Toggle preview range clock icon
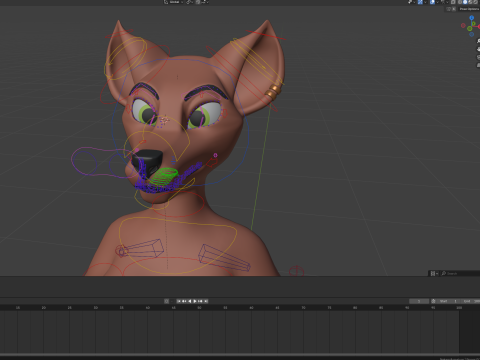The image size is (480, 360). 433,301
